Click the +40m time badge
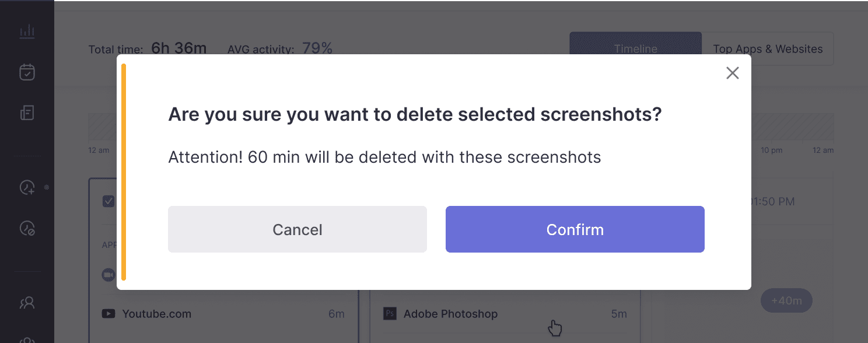This screenshot has height=343, width=868. (x=786, y=301)
